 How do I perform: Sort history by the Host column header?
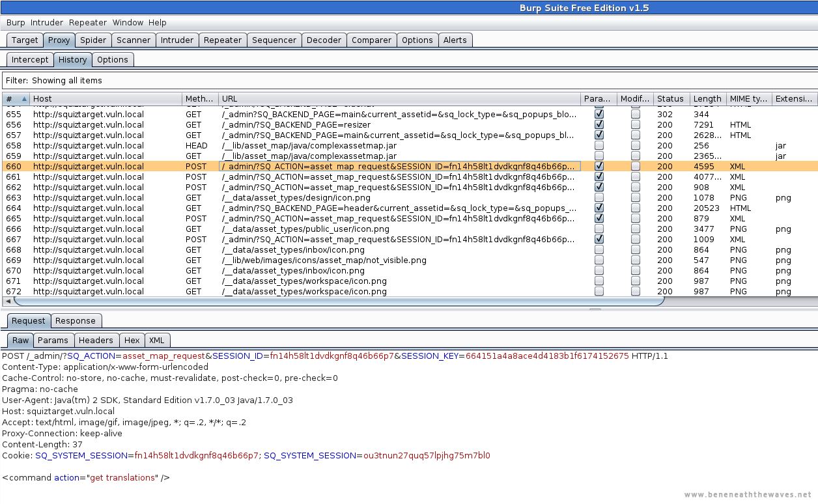(106, 99)
